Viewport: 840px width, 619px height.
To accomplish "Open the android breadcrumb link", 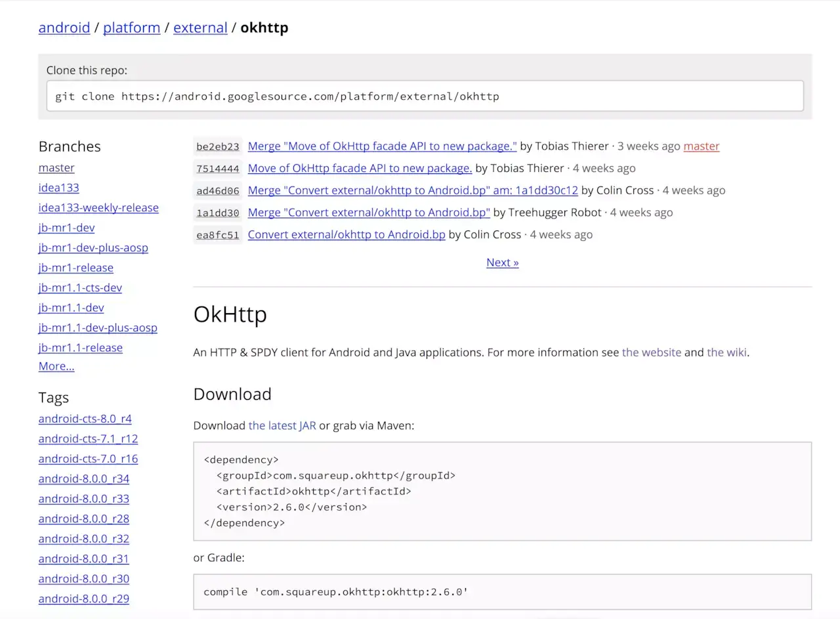I will (x=64, y=28).
